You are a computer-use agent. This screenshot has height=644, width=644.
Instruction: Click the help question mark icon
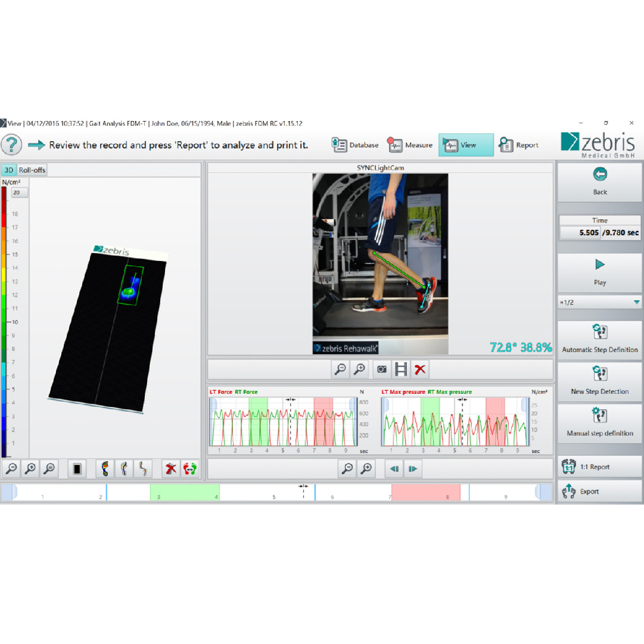coord(12,145)
